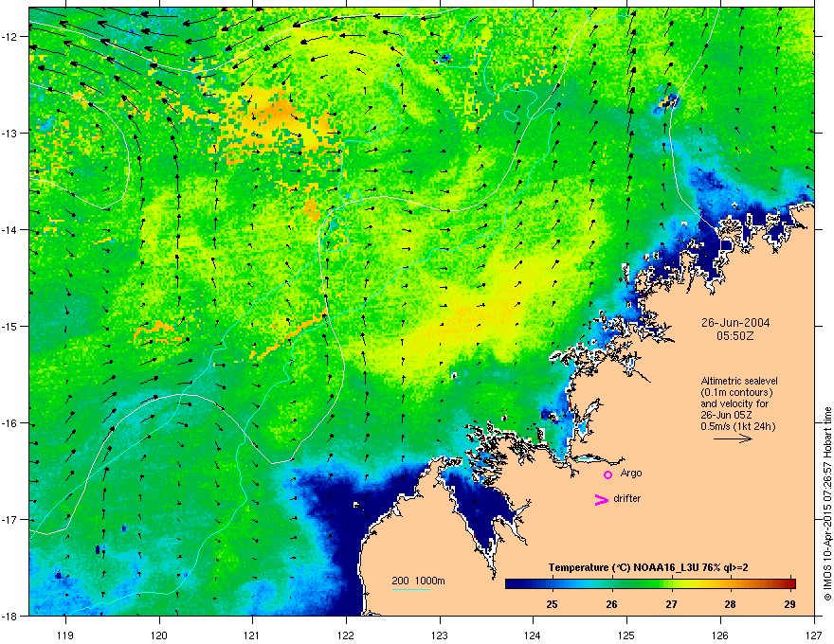Click the 27 label under color bar
The width and height of the screenshot is (834, 644).
(x=671, y=604)
